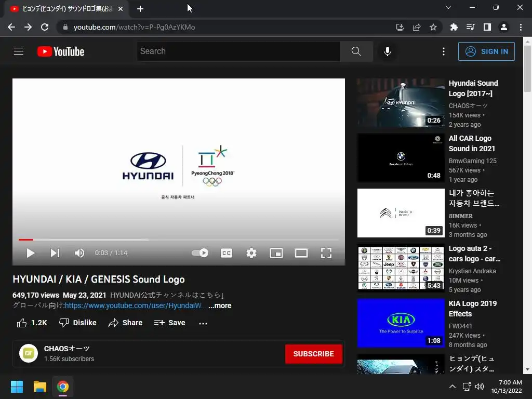
Task: Share this page icon in address bar
Action: point(417,27)
